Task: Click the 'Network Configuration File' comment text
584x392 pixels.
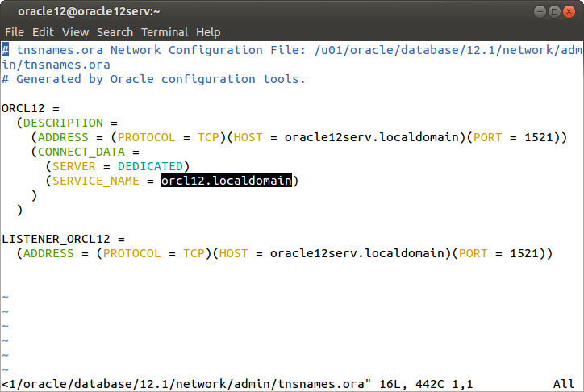Action: pos(208,50)
